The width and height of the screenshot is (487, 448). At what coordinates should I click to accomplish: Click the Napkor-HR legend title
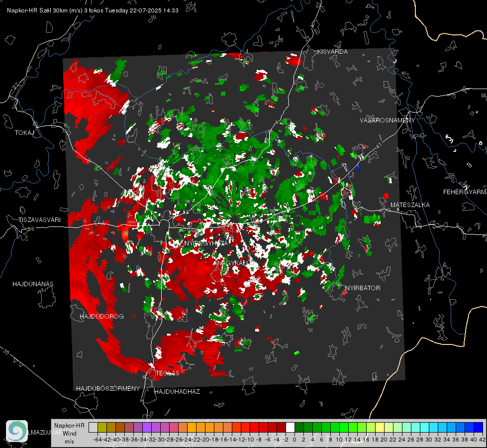(69, 426)
